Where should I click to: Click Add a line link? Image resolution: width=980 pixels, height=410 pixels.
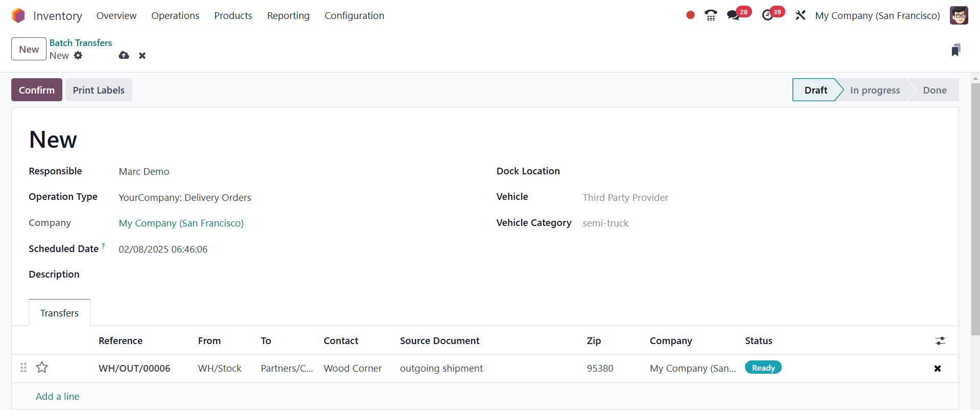click(57, 396)
